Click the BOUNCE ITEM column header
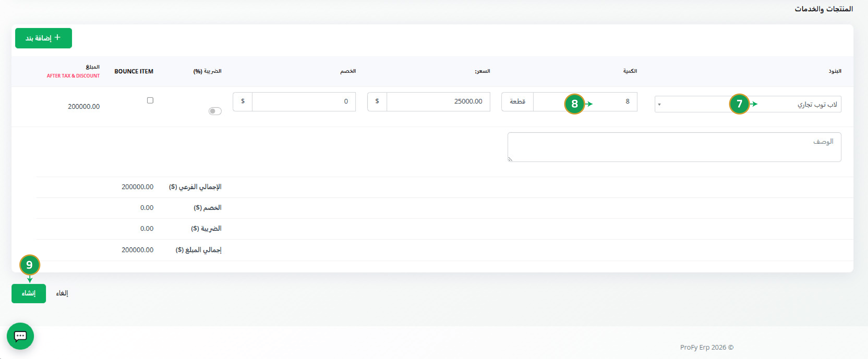The width and height of the screenshot is (868, 359). pyautogui.click(x=134, y=71)
